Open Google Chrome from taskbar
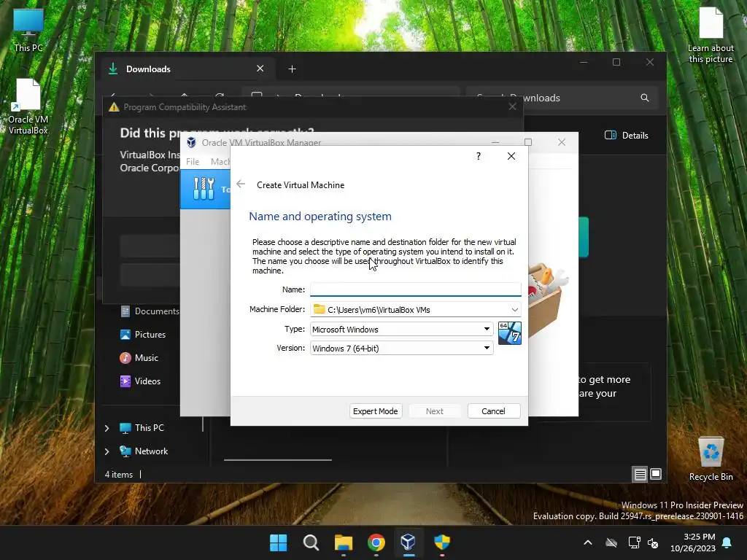Image resolution: width=747 pixels, height=560 pixels. [376, 542]
